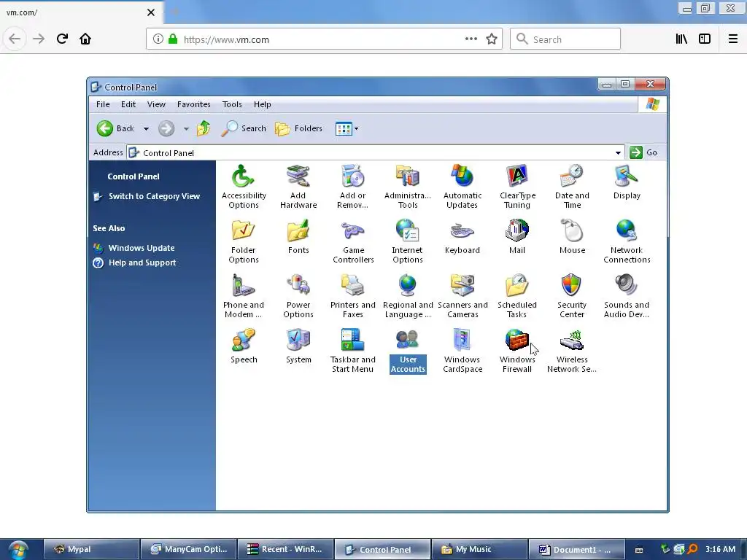The width and height of the screenshot is (747, 560).
Task: Open Administrative Tools icon
Action: coord(408,187)
